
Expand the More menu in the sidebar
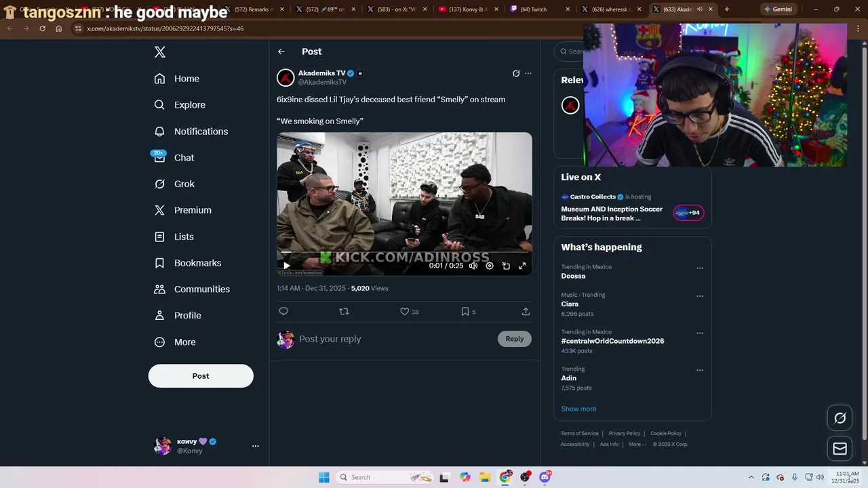point(175,342)
